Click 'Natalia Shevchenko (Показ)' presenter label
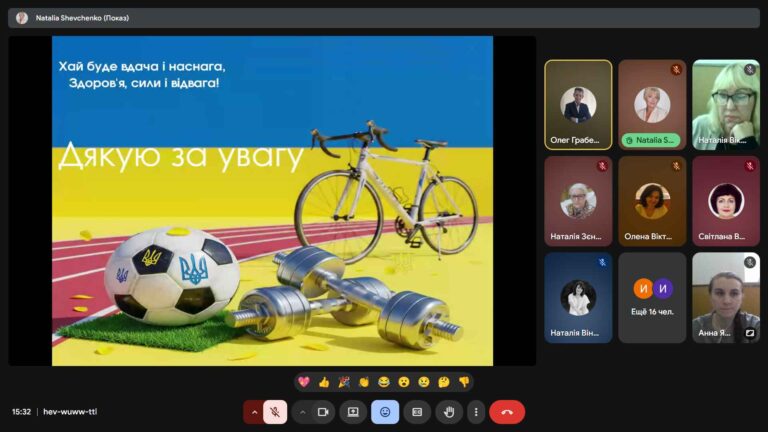 [x=82, y=18]
